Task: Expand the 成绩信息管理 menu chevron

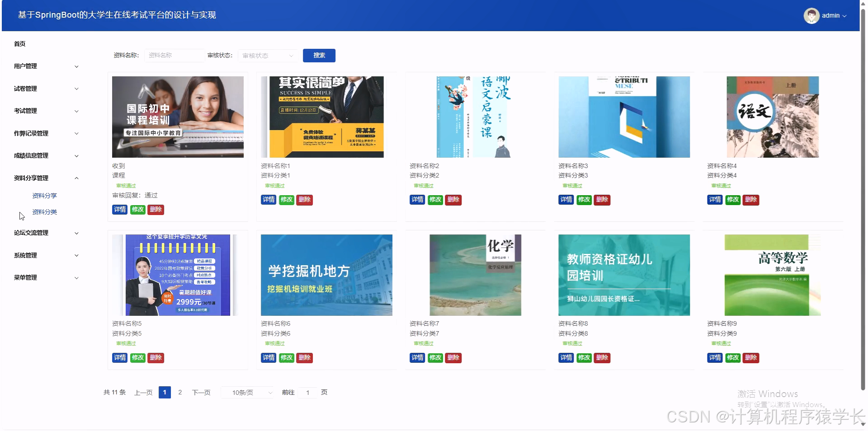Action: (76, 156)
